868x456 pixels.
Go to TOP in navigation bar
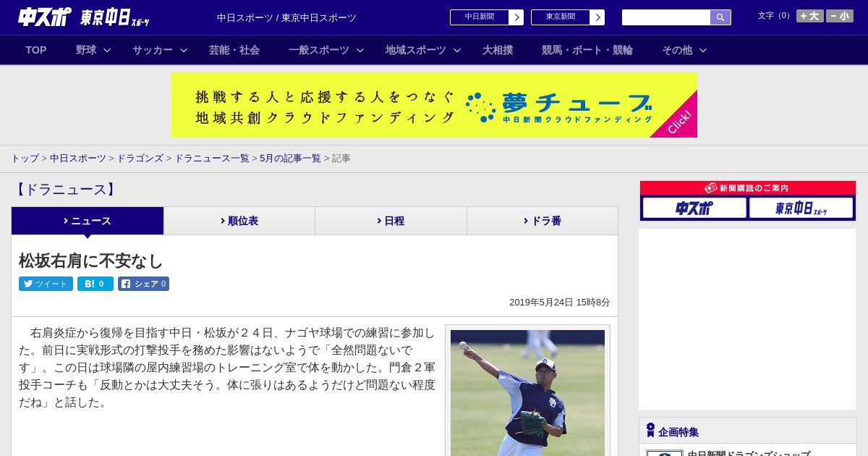36,50
